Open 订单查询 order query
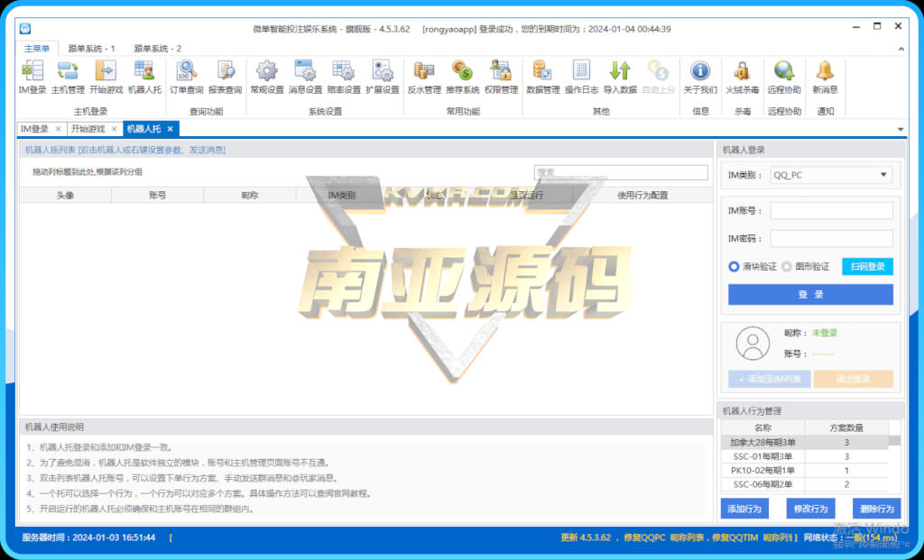The image size is (924, 560). tap(187, 78)
